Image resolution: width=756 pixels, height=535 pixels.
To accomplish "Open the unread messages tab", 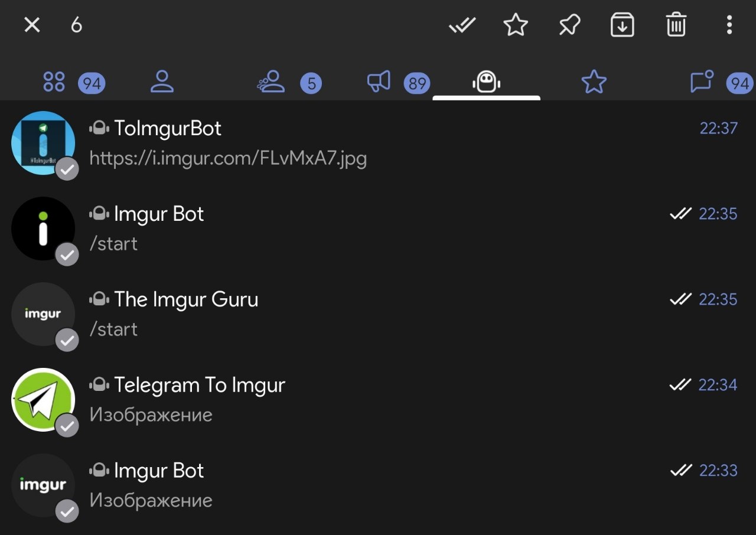I will (702, 82).
